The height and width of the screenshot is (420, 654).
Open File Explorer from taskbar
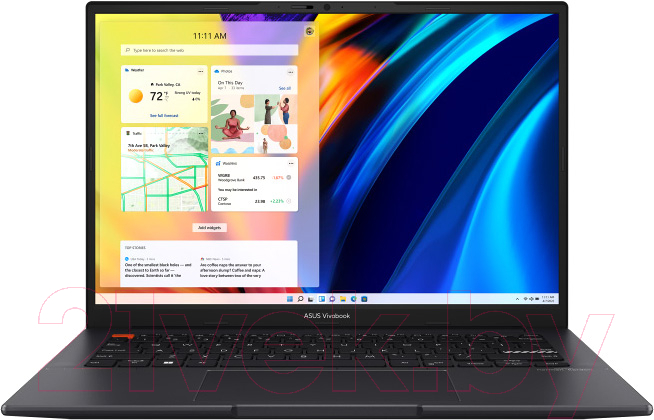343,299
